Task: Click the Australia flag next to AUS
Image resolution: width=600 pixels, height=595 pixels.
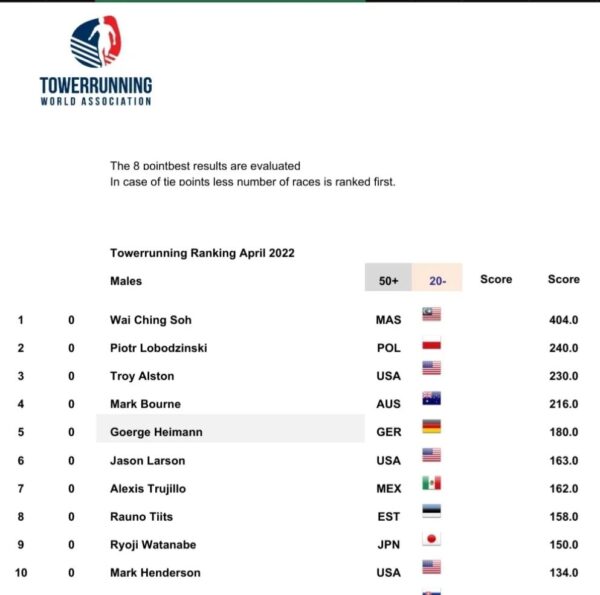Action: [431, 398]
